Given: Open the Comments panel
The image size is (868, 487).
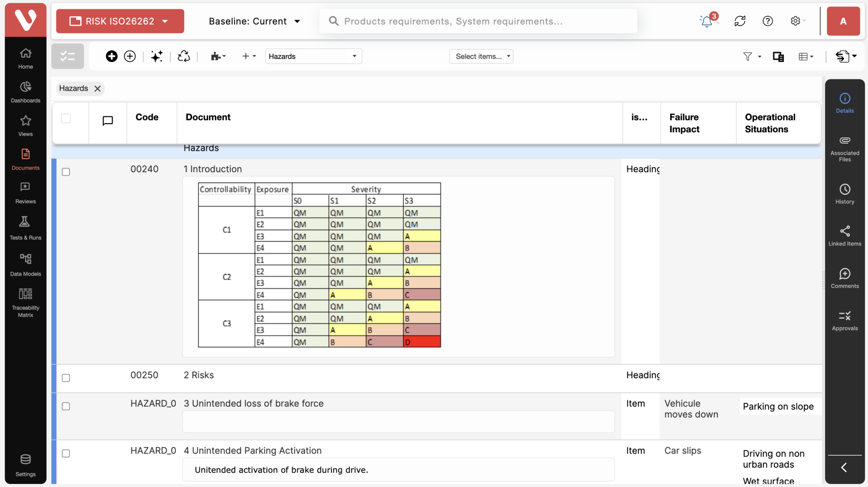Looking at the screenshot, I should (844, 278).
